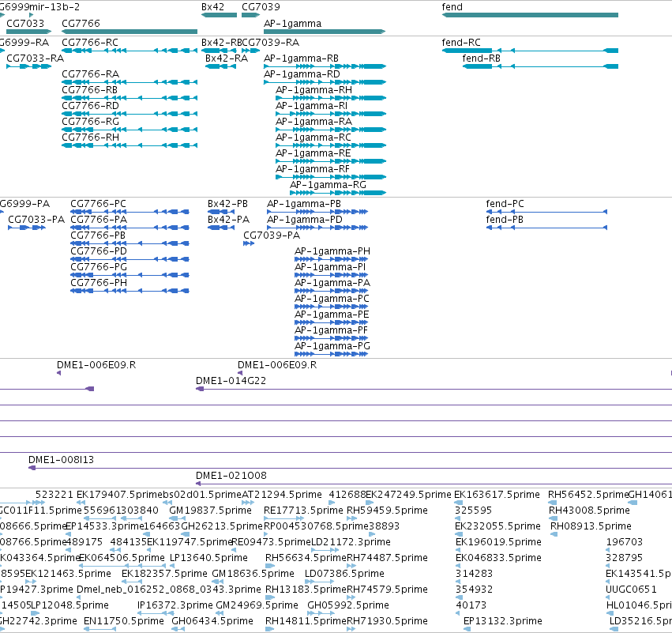This screenshot has width=672, height=633.
Task: Click the mir-13b-2 gene label
Action: tap(54, 7)
